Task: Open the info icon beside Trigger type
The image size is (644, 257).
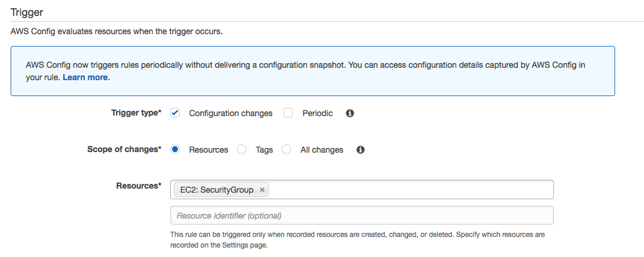Action: pyautogui.click(x=350, y=113)
